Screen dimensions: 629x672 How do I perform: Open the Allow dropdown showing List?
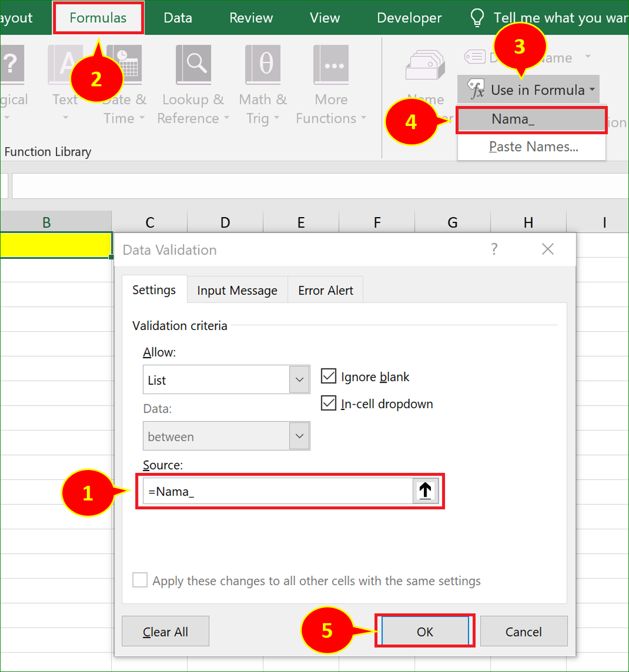tap(298, 379)
